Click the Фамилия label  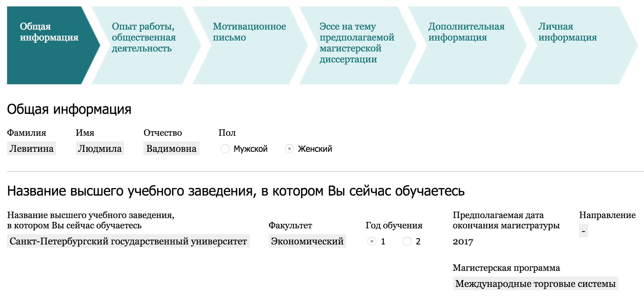click(x=27, y=133)
